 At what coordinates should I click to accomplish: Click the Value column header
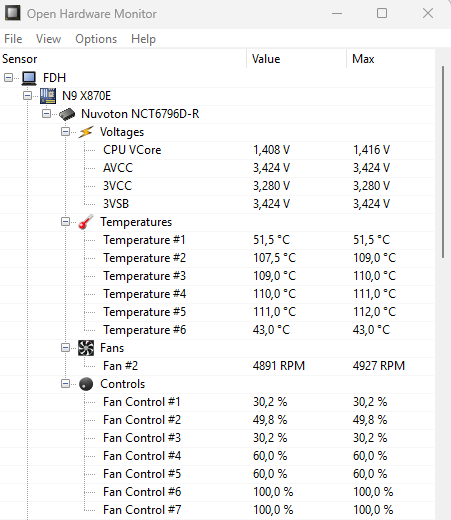pos(296,59)
